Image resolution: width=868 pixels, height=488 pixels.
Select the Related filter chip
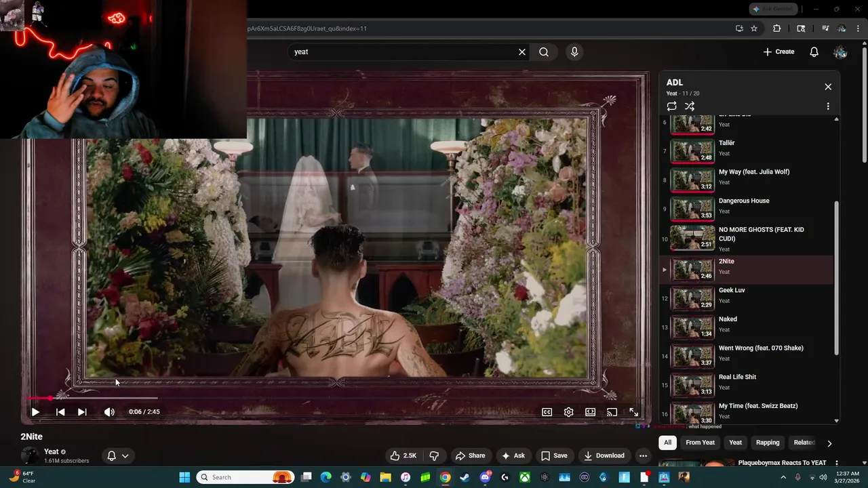[x=804, y=443]
